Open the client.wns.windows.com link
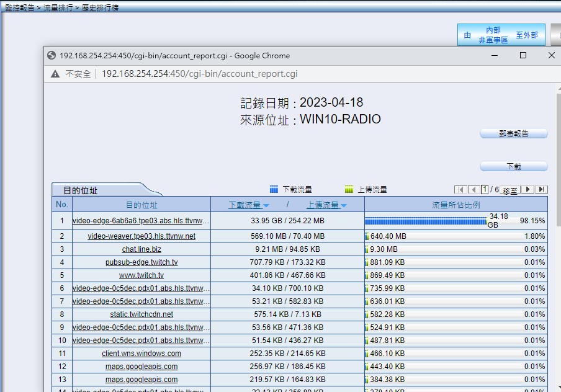561x392 pixels. pos(141,354)
